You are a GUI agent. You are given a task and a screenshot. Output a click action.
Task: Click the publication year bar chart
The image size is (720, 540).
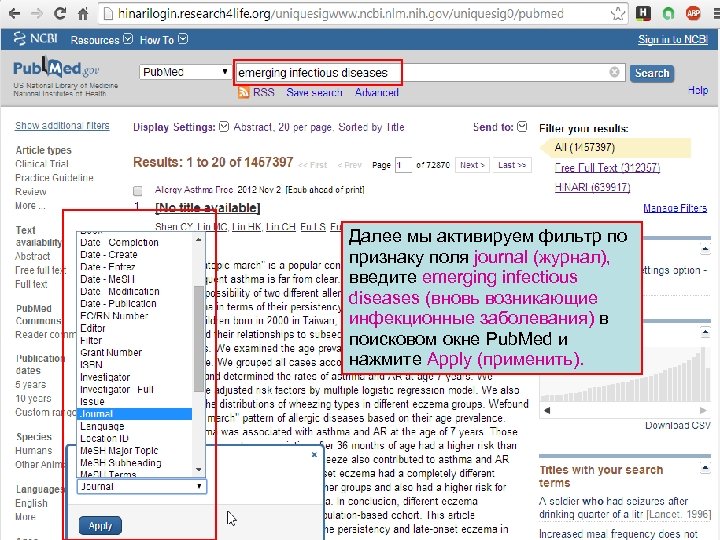(x=624, y=374)
